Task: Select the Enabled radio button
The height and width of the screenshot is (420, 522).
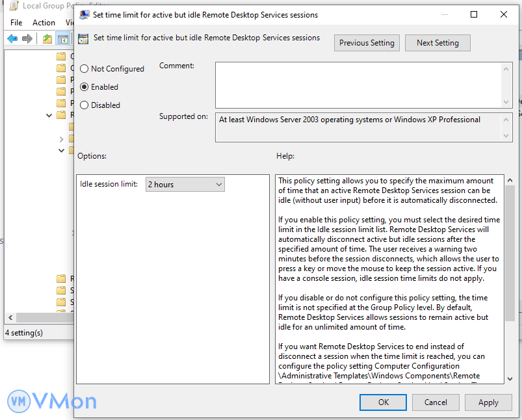Action: (x=85, y=87)
